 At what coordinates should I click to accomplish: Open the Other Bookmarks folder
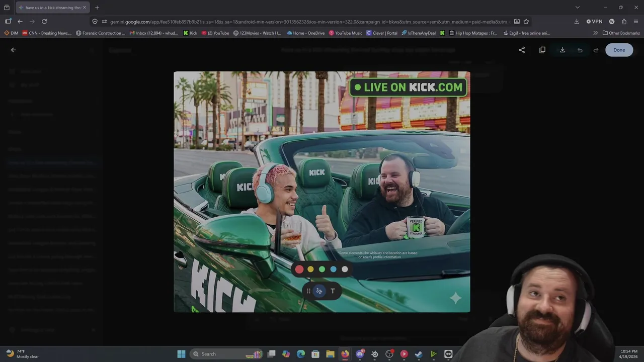[621, 33]
